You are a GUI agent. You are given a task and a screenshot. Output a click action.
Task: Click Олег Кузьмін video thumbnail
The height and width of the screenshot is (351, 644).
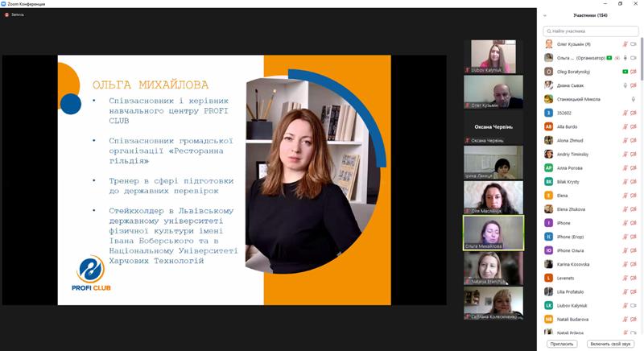[x=493, y=92]
